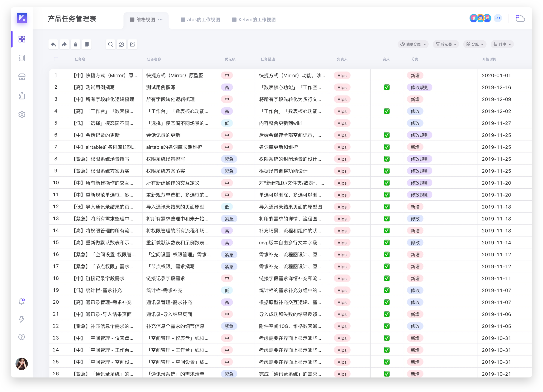Open the 分组 group dropdown
Viewport: 543px width, 392px height.
click(475, 44)
